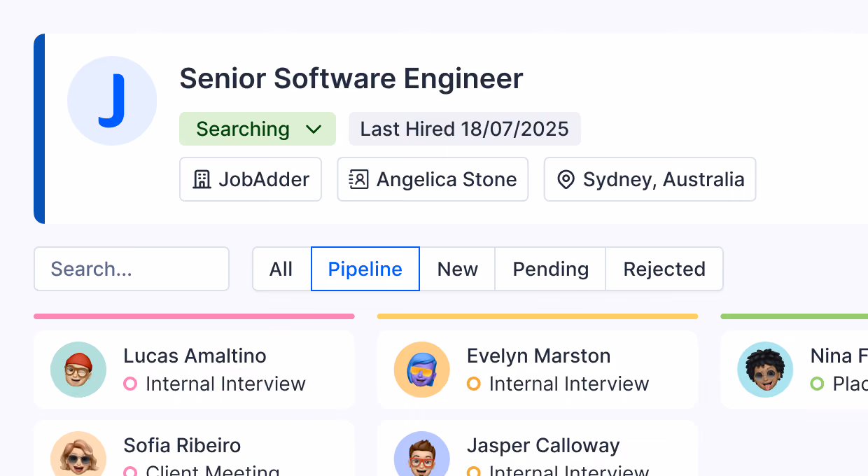
Task: Switch to the All tab
Action: (281, 269)
